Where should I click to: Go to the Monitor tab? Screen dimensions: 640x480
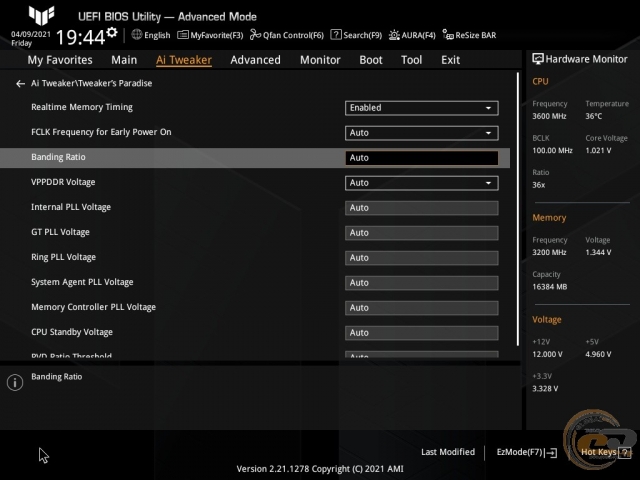click(x=320, y=60)
